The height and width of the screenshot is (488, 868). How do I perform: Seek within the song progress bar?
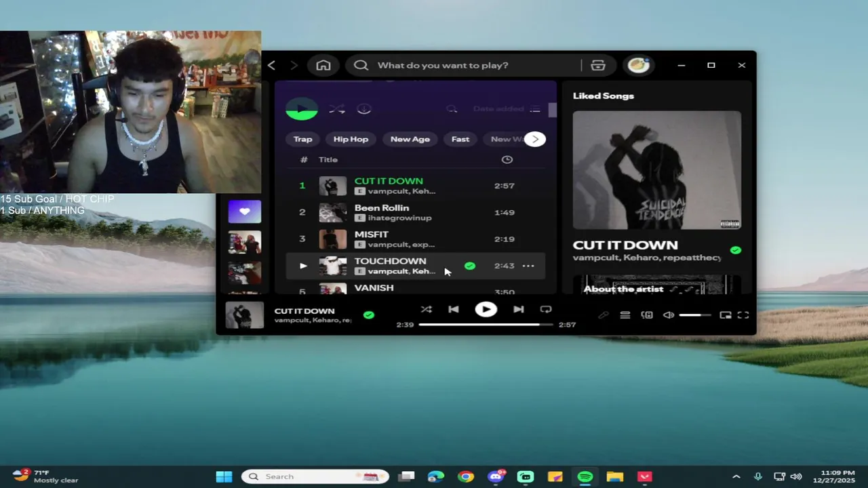(486, 325)
